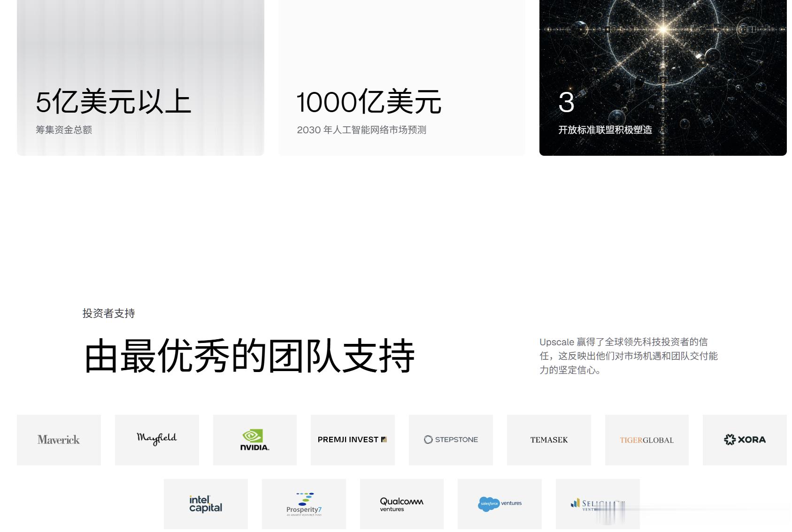Select the NVIDIA logo card
This screenshot has height=532, width=792.
[x=255, y=440]
